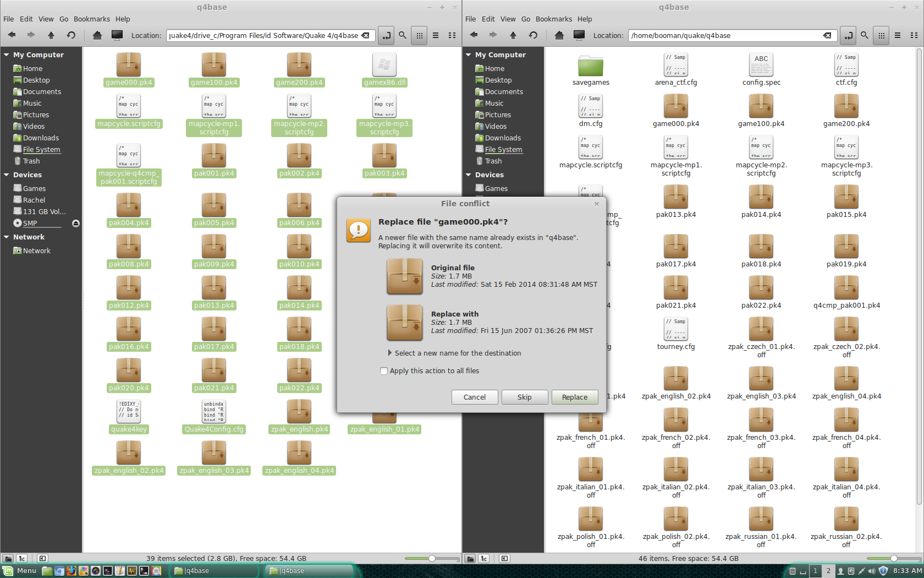Open Edit menu in right window
The image size is (924, 578).
(488, 19)
